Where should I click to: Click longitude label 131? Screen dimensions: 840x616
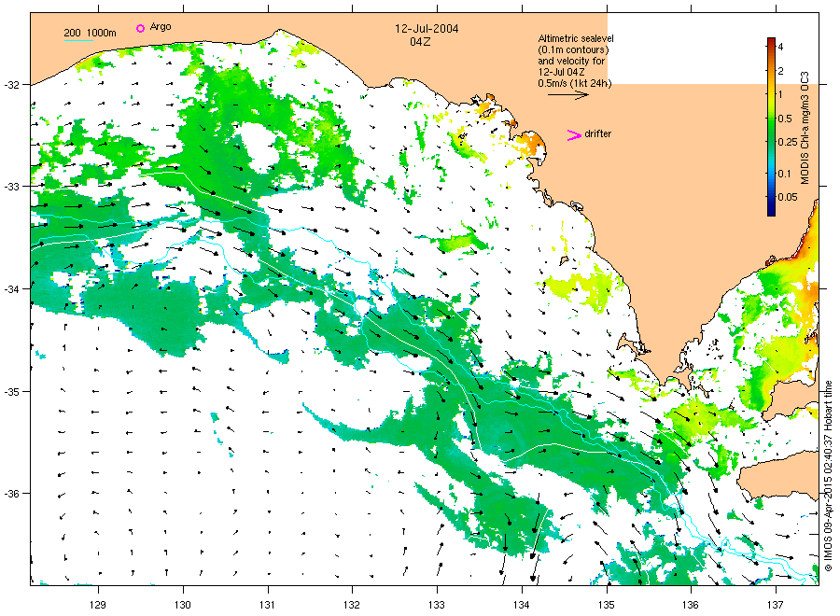coord(267,606)
